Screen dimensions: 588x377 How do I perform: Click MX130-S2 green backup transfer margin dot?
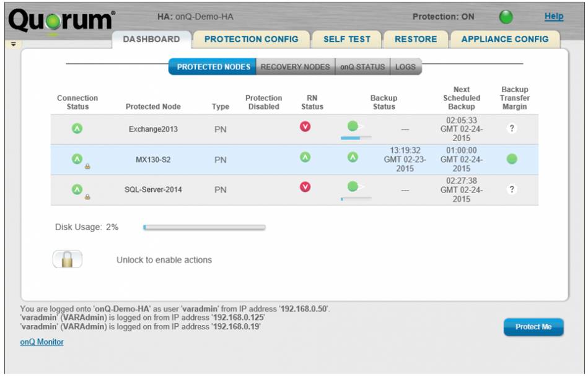(x=512, y=159)
